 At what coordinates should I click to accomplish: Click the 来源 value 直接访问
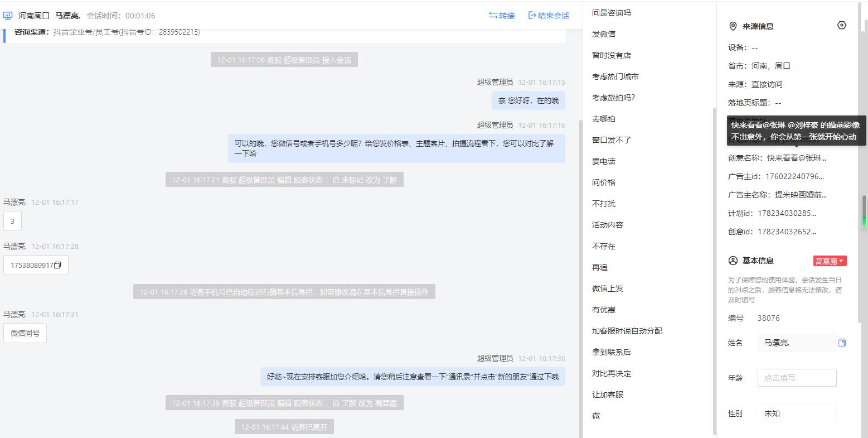767,84
